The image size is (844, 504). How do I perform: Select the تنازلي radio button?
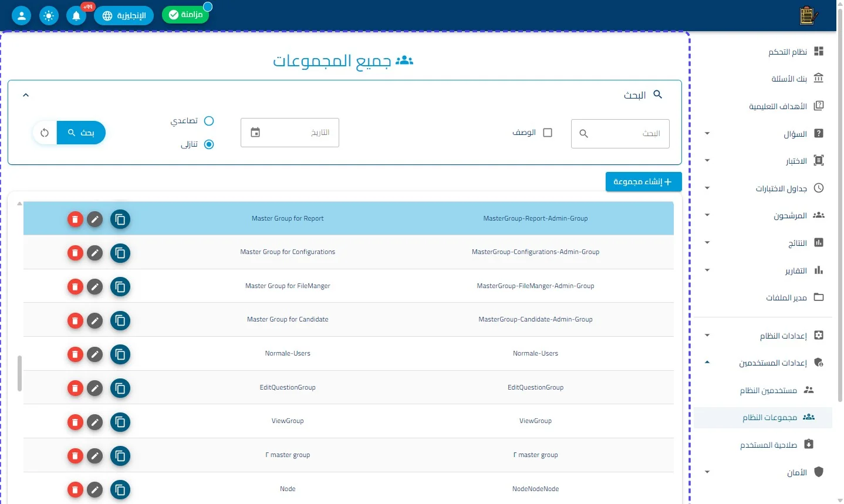[209, 144]
